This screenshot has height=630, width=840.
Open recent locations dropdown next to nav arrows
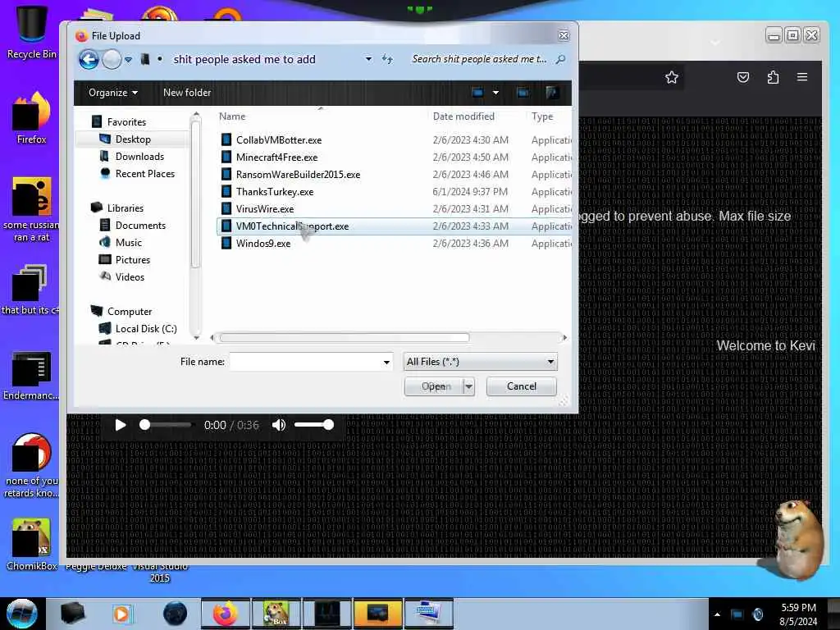[x=129, y=60]
